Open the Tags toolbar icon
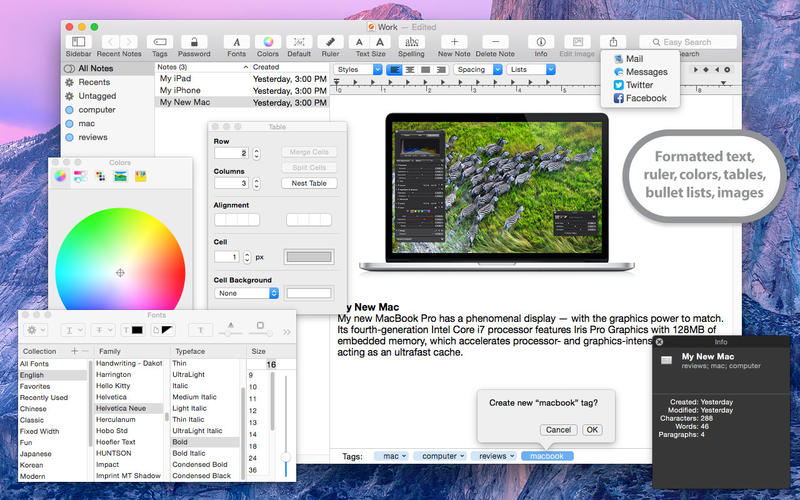The height and width of the screenshot is (500, 800). tap(159, 42)
